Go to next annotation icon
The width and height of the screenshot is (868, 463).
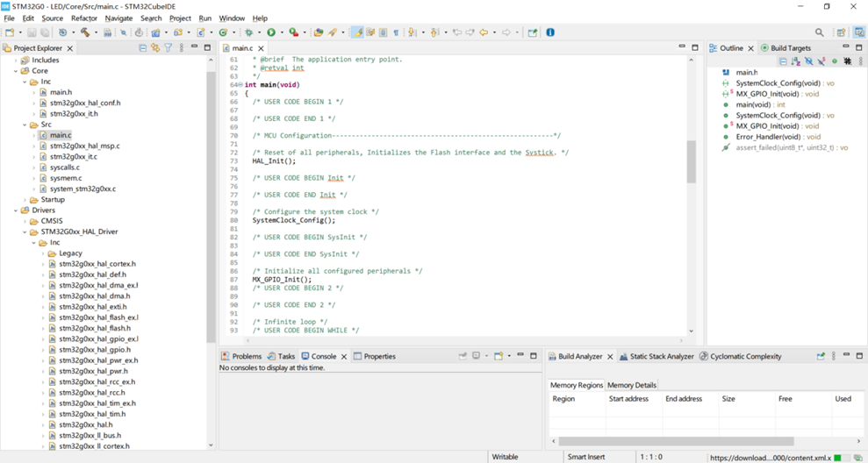(x=412, y=32)
